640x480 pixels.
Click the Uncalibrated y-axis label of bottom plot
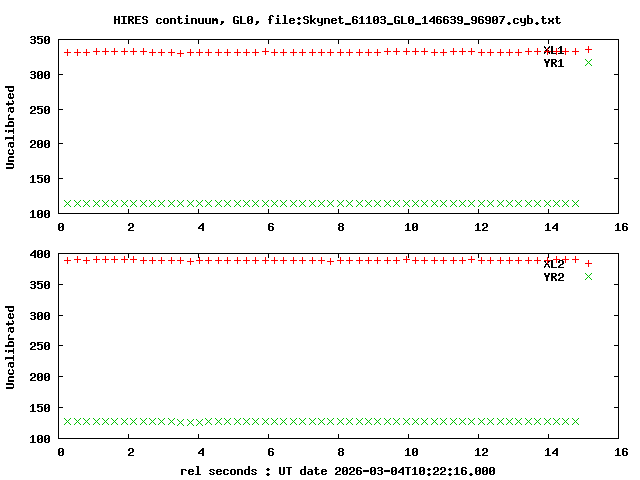pos(11,347)
